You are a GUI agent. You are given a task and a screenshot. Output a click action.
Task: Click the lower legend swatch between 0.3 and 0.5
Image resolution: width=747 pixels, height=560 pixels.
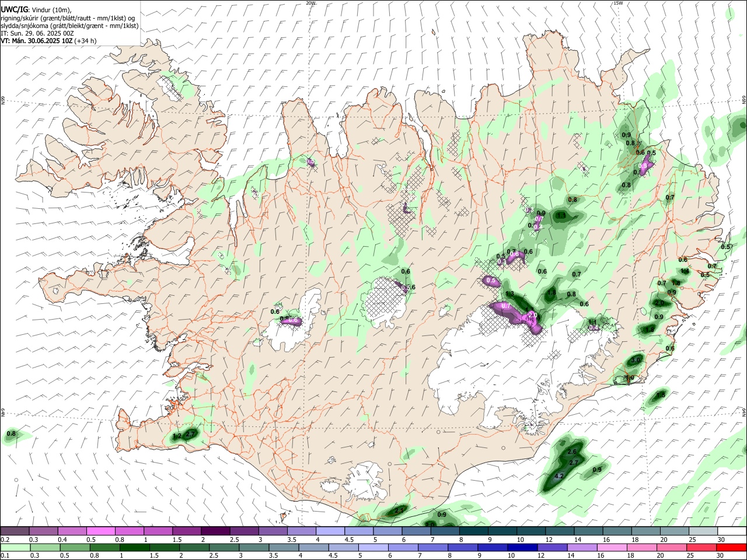tap(45, 548)
